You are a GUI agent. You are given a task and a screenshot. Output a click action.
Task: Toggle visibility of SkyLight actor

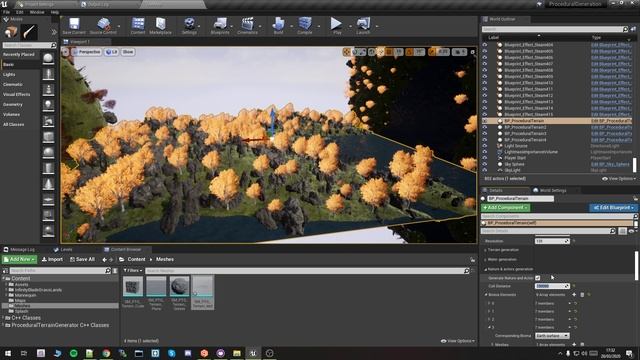[x=485, y=170]
